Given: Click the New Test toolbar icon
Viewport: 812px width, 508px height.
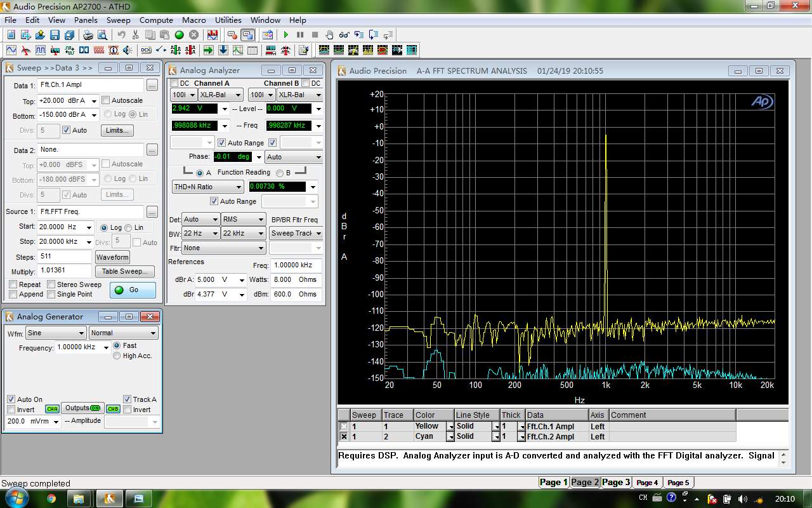Looking at the screenshot, I should (11, 35).
